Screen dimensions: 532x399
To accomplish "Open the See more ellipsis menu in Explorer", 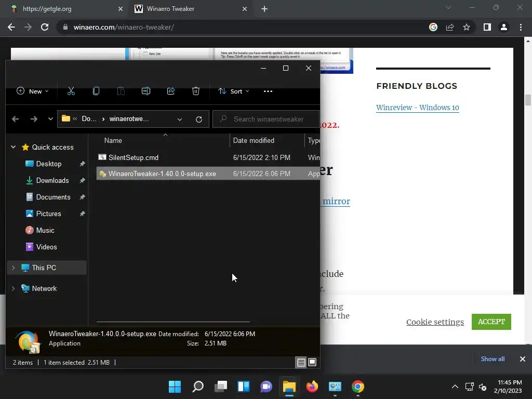I will click(x=268, y=91).
